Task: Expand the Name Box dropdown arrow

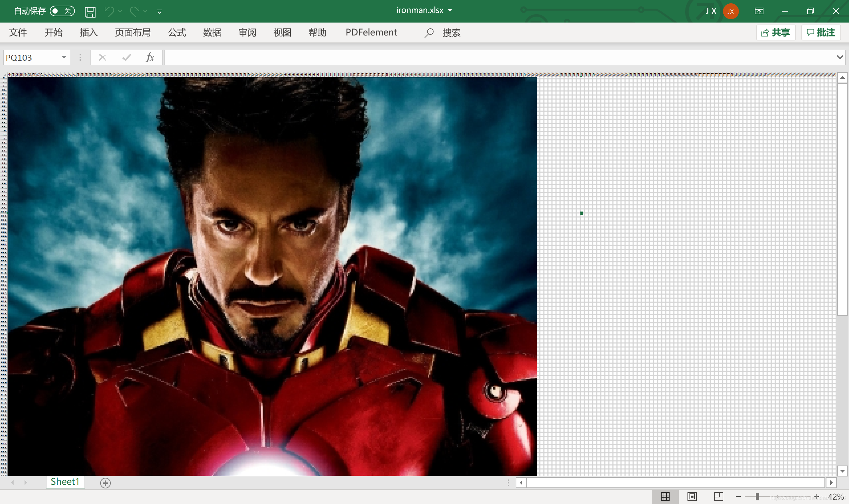Action: pyautogui.click(x=63, y=57)
